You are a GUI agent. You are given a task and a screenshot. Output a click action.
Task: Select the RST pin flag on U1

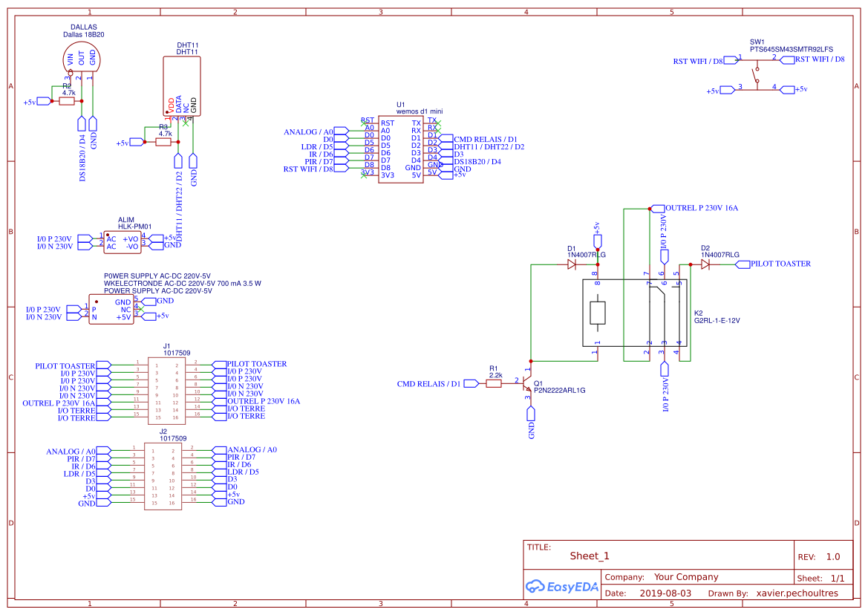(x=364, y=123)
